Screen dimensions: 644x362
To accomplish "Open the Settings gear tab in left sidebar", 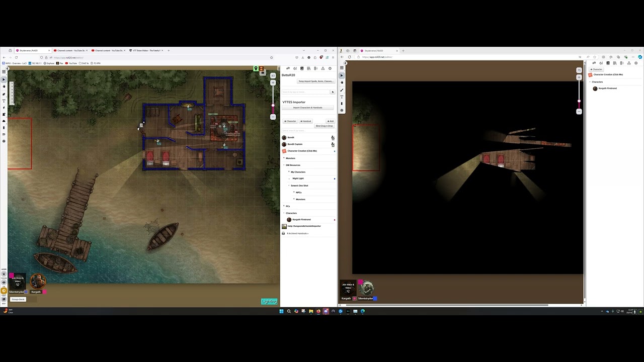I will (330, 68).
